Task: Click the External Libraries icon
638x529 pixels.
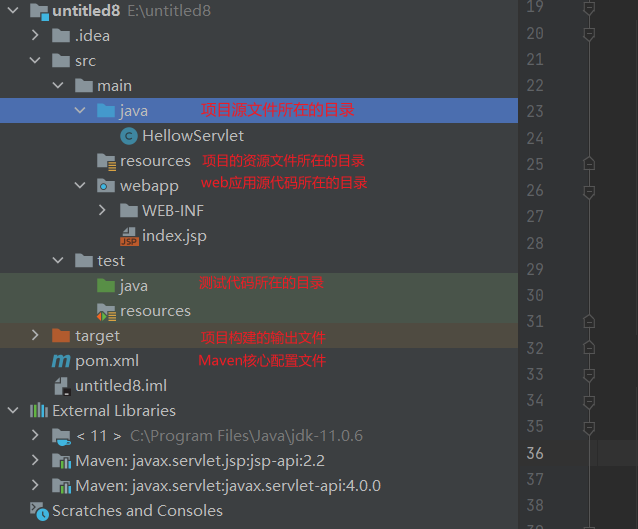Action: [39, 410]
